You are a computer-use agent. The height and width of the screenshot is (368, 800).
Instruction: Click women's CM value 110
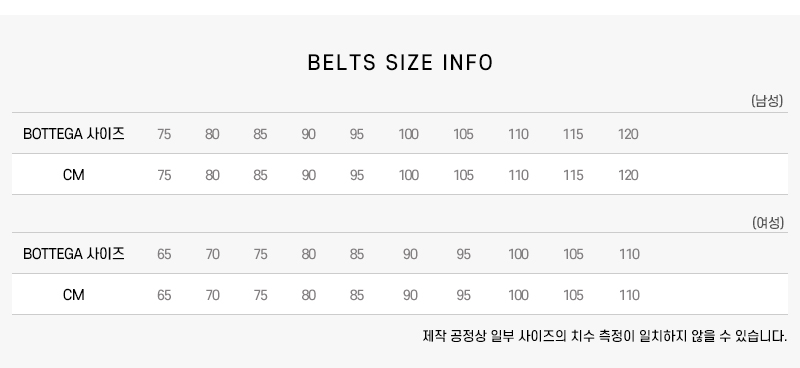coord(629,295)
